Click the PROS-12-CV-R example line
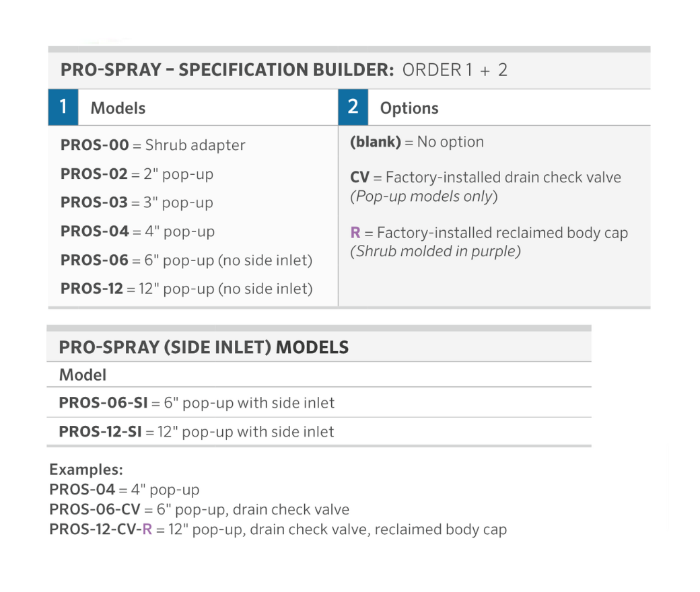Image resolution: width=700 pixels, height=592 pixels. coord(277,529)
